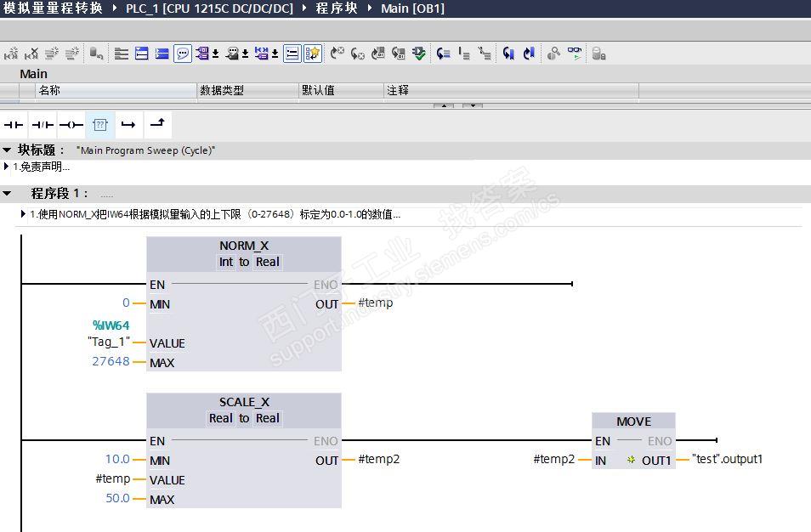Screen dimensions: 811x532
Task: Click the MOVE output insert star
Action: pyautogui.click(x=631, y=460)
